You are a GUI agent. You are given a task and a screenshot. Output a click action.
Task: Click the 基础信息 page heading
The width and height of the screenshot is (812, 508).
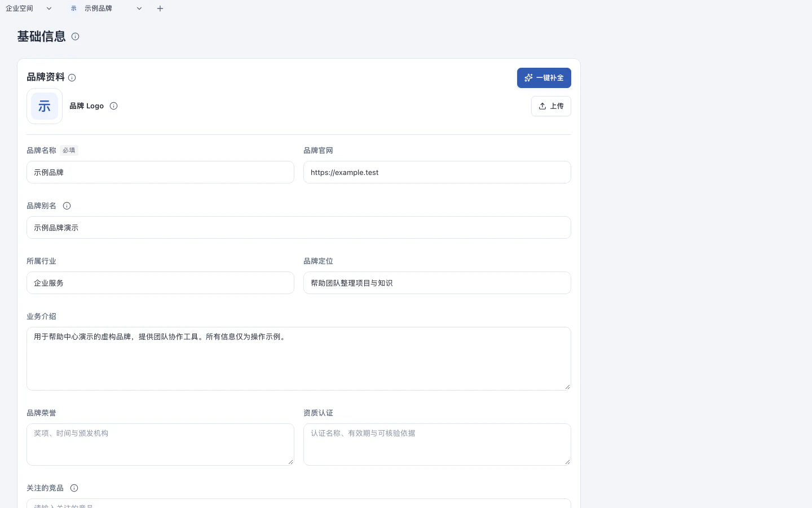(41, 37)
